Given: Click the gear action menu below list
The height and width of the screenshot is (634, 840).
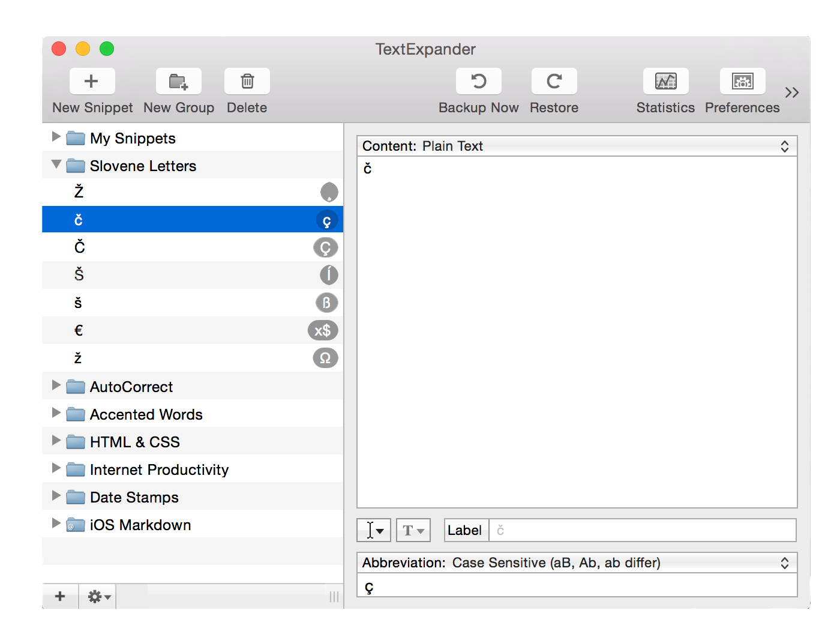Looking at the screenshot, I should (98, 596).
